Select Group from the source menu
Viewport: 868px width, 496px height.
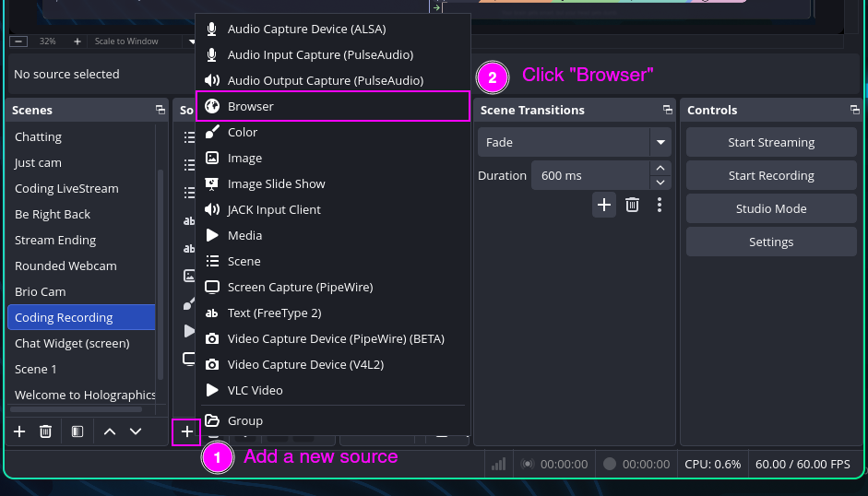333,420
